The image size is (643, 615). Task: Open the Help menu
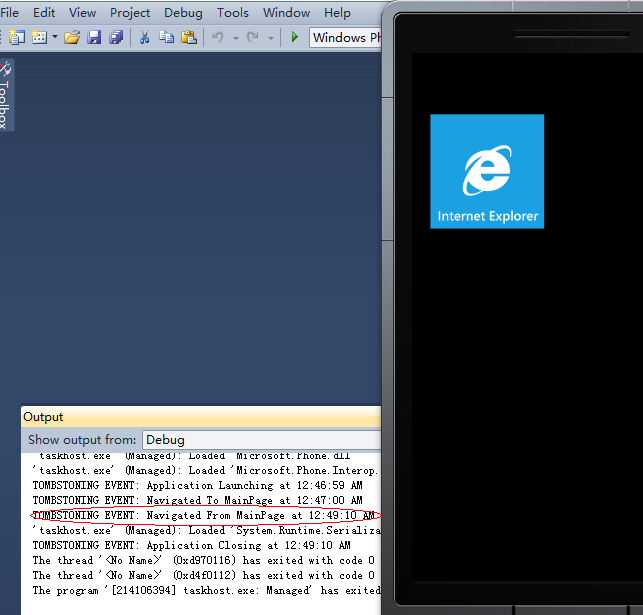[x=337, y=13]
